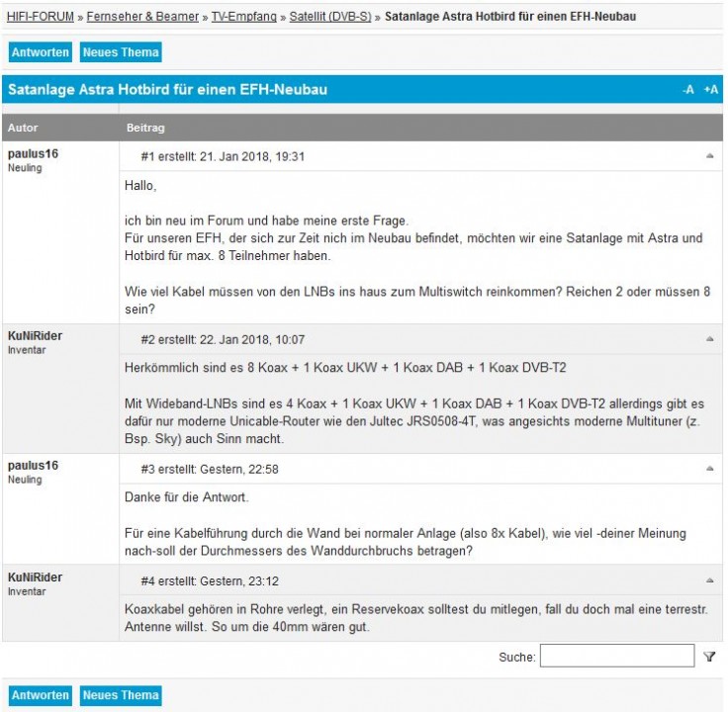The height and width of the screenshot is (712, 728).
Task: Open the HIFI-FORUM breadcrumb link
Action: (41, 17)
